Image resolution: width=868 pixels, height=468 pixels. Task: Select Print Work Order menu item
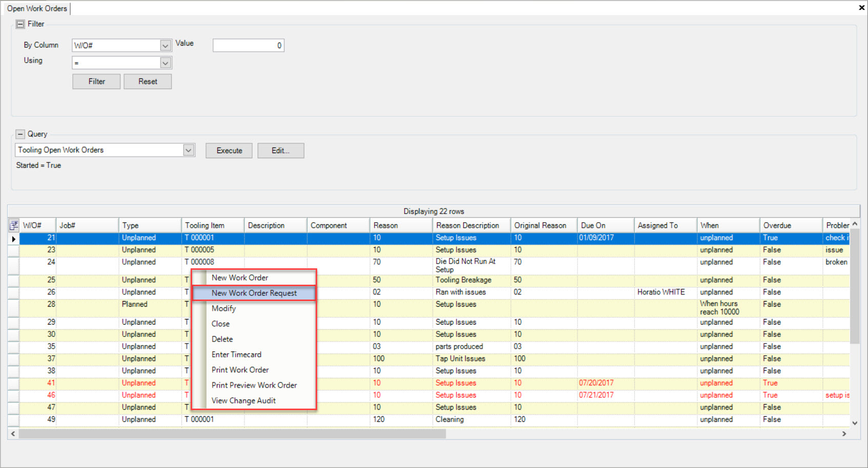(254, 370)
